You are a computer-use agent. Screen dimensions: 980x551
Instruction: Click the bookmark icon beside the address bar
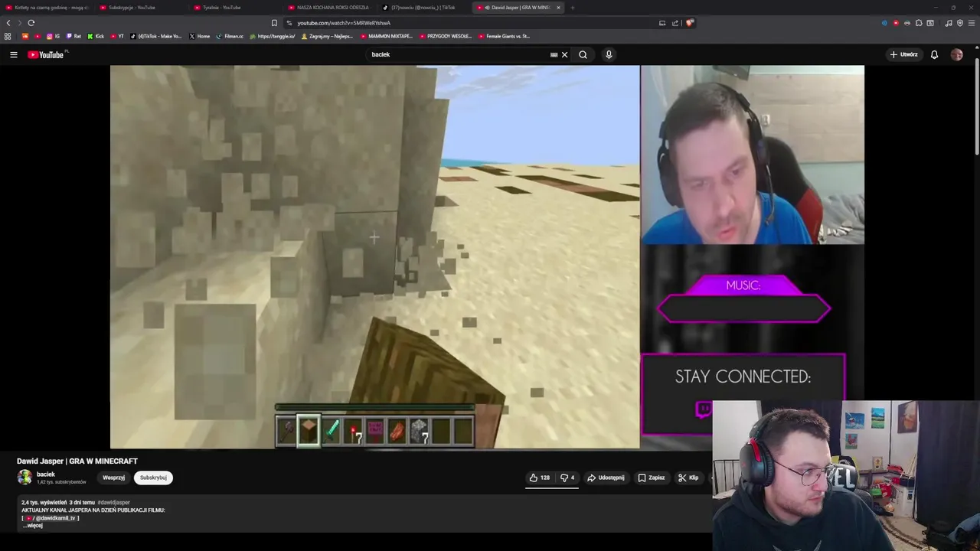coord(274,23)
